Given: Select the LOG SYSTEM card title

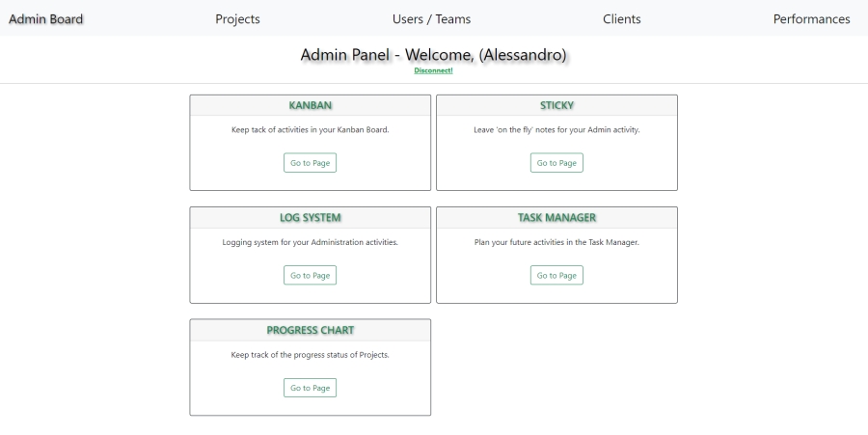Looking at the screenshot, I should pos(310,218).
